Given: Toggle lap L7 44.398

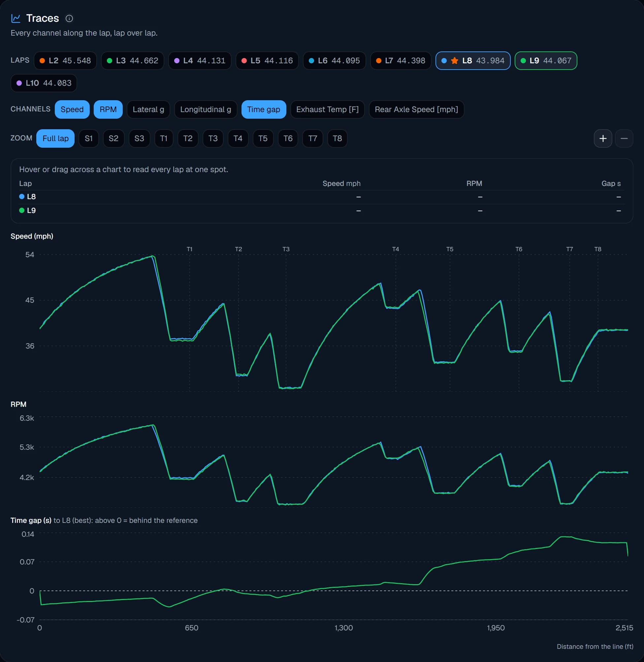Looking at the screenshot, I should coord(401,60).
